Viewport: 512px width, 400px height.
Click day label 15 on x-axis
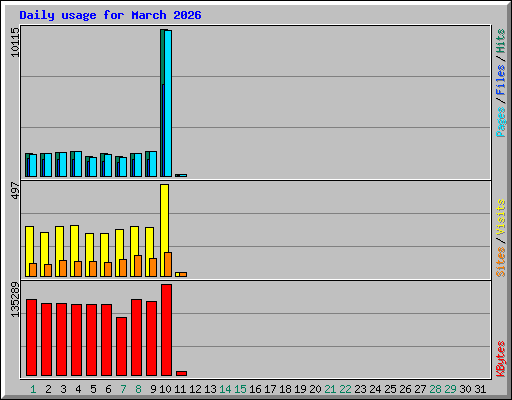point(240,389)
